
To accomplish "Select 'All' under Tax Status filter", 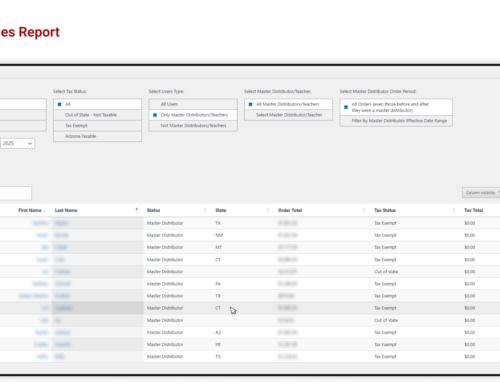I will (97, 104).
